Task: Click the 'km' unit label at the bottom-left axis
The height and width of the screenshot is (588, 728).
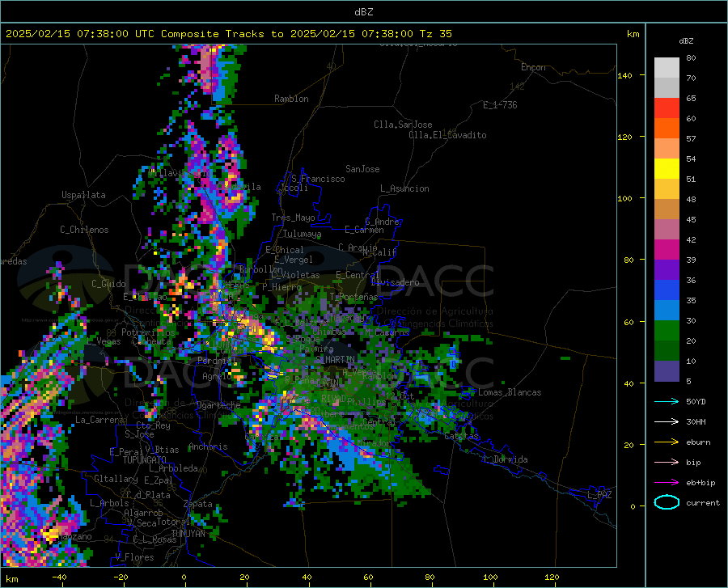Action: coord(11,579)
